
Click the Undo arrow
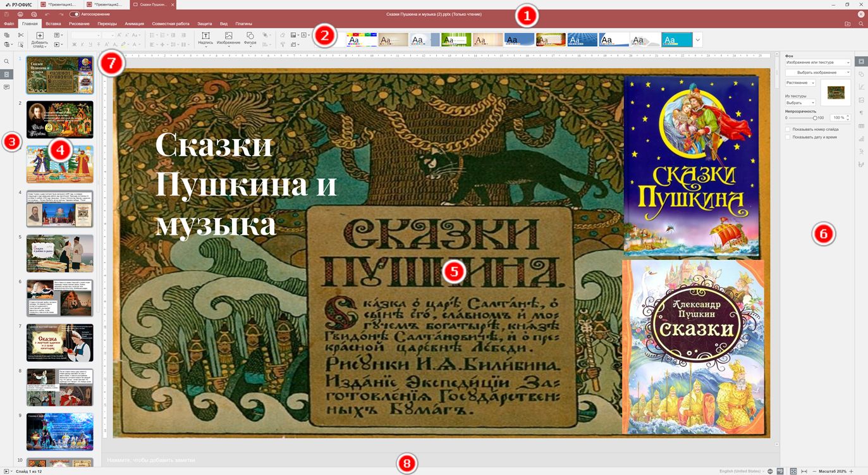[x=47, y=14]
